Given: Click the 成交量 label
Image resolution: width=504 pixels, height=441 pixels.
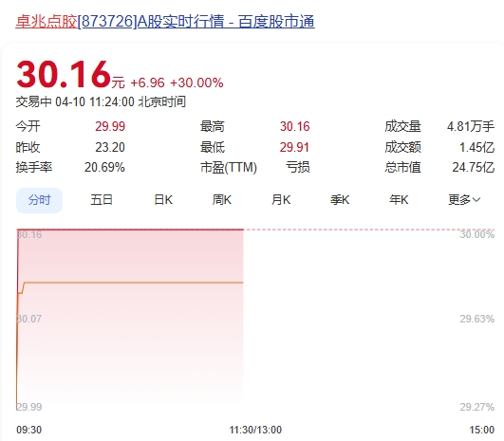Looking at the screenshot, I should 402,126.
